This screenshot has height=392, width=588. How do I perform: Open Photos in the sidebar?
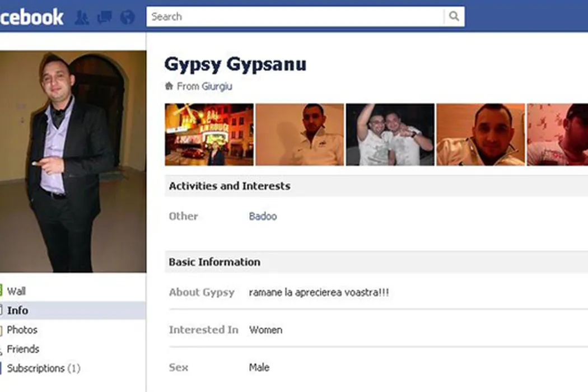coord(22,330)
